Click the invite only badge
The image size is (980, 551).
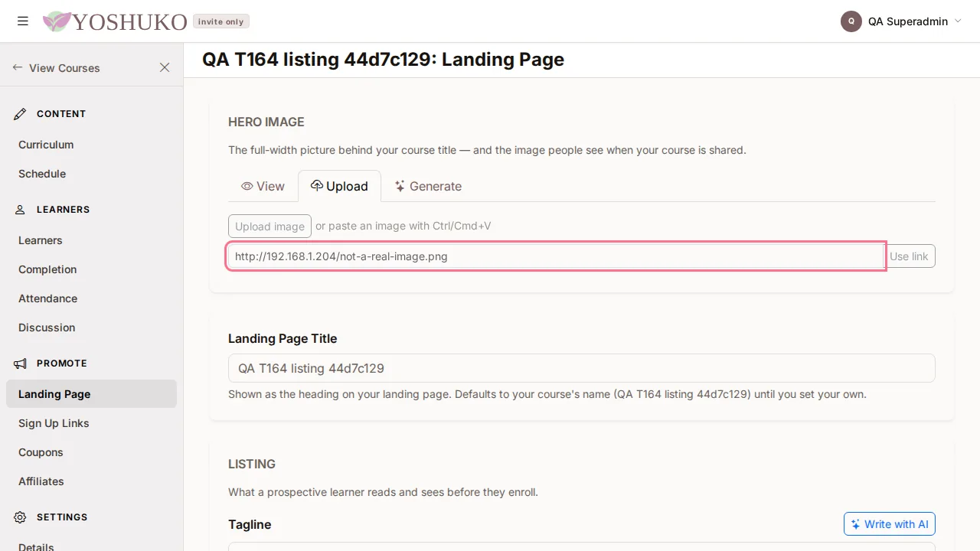[x=220, y=21]
